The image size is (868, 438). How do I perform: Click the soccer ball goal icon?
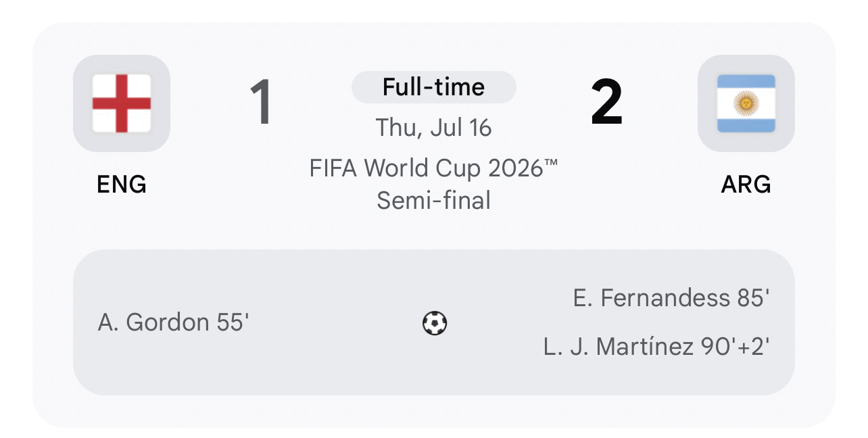(x=435, y=323)
